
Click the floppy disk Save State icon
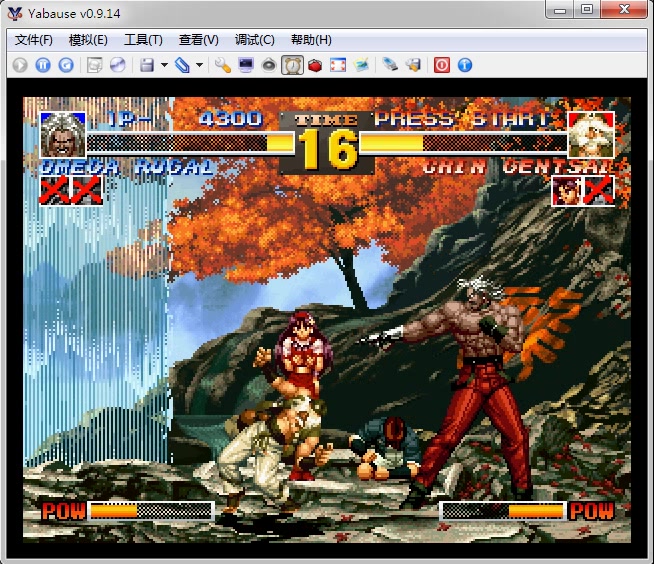(147, 65)
